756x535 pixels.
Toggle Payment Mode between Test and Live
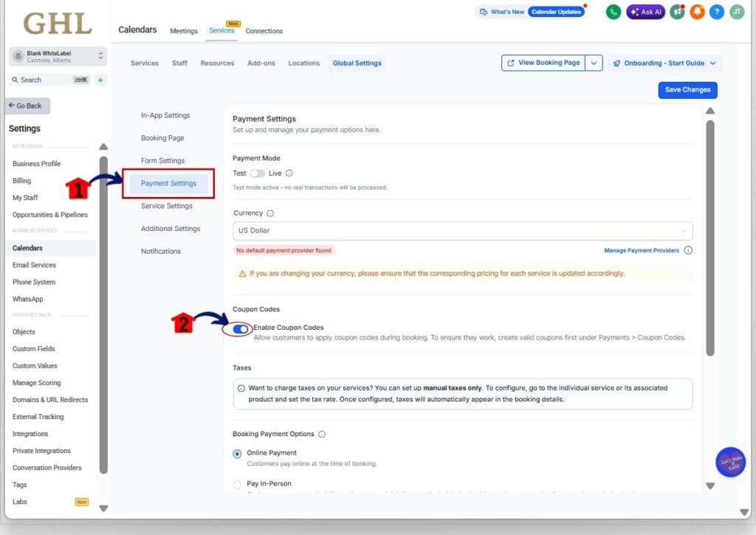tap(257, 173)
